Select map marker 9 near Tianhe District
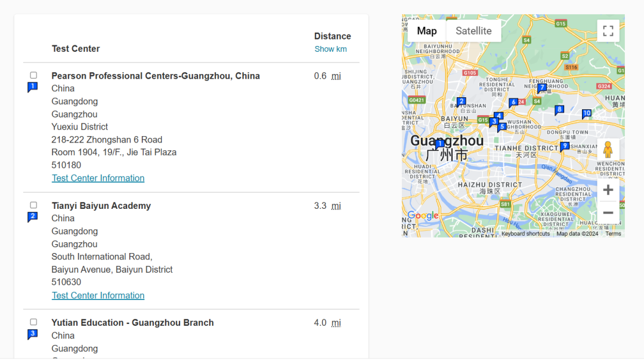The width and height of the screenshot is (644, 361). tap(564, 146)
